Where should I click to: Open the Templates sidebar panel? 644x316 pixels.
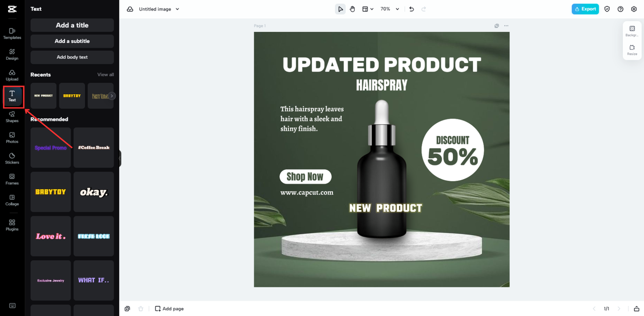12,34
